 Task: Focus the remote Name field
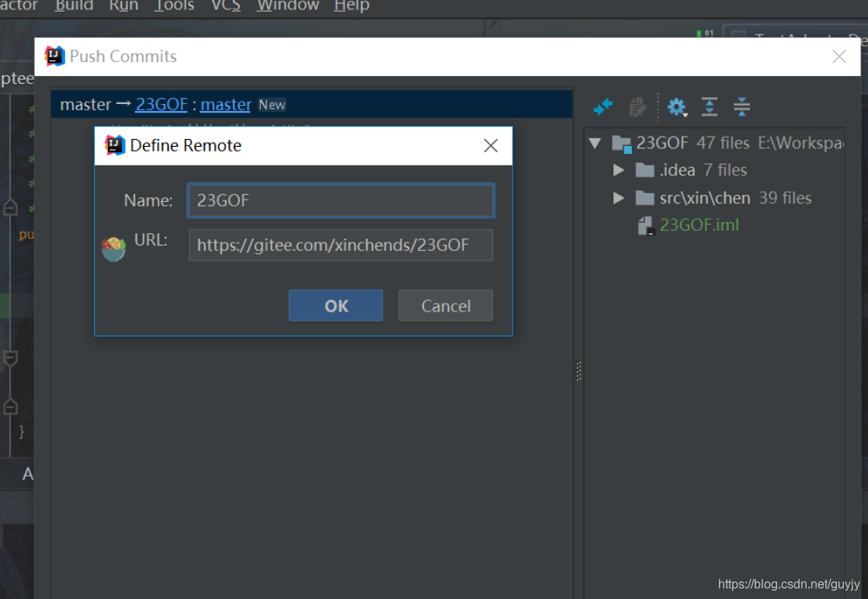click(341, 200)
